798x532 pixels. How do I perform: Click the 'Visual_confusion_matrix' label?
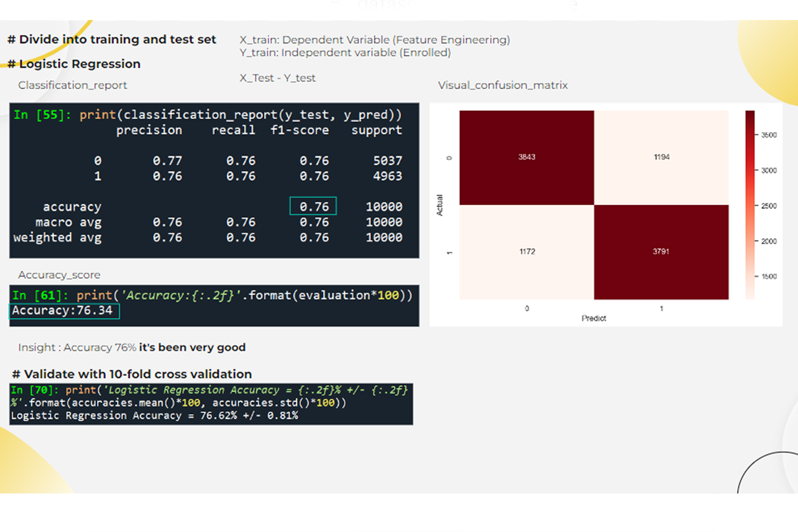pyautogui.click(x=503, y=85)
